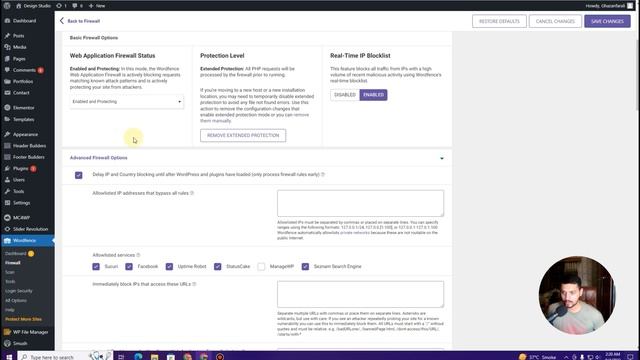The image size is (640, 360).
Task: Focus the Allowlisted IP addresses text area
Action: coord(360,203)
